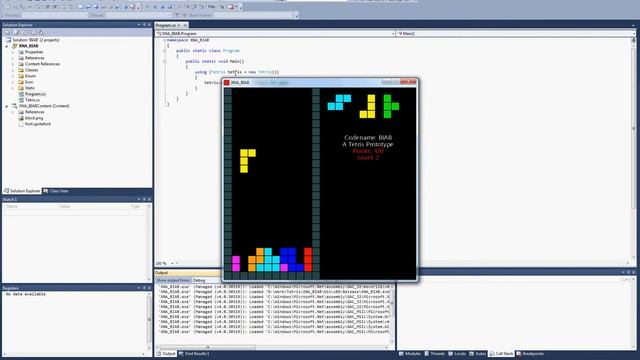Viewport: 640px width, 360px height.
Task: Expand the Properties node
Action: pos(13,52)
